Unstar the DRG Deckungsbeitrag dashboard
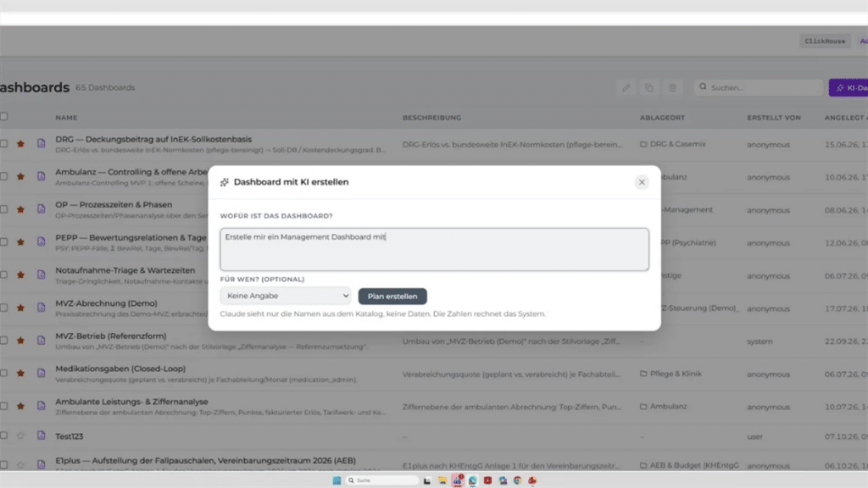This screenshot has width=868, height=488. pos(20,144)
